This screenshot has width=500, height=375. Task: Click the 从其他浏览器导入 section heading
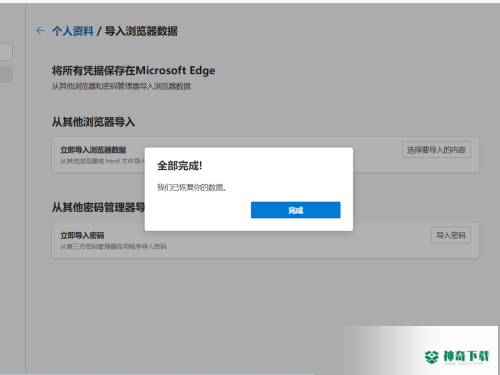pos(93,122)
